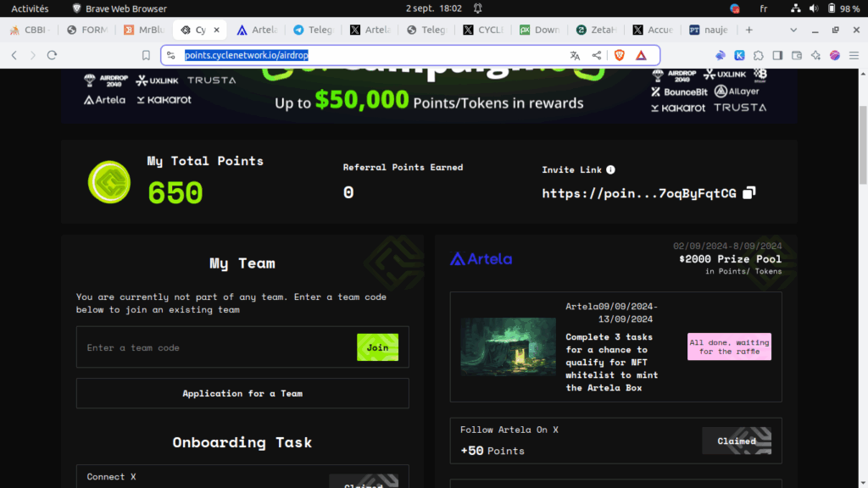868x488 pixels.
Task: Click the Artela logo in campaign card
Action: 481,259
